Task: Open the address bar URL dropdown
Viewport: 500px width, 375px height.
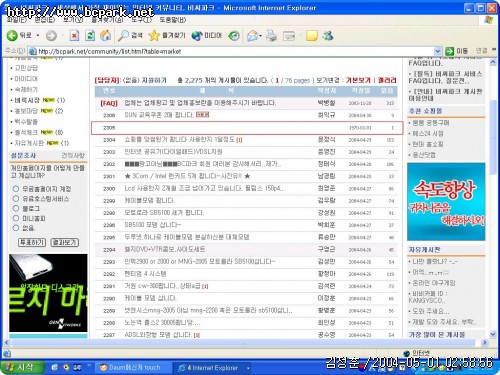Action: (x=438, y=51)
